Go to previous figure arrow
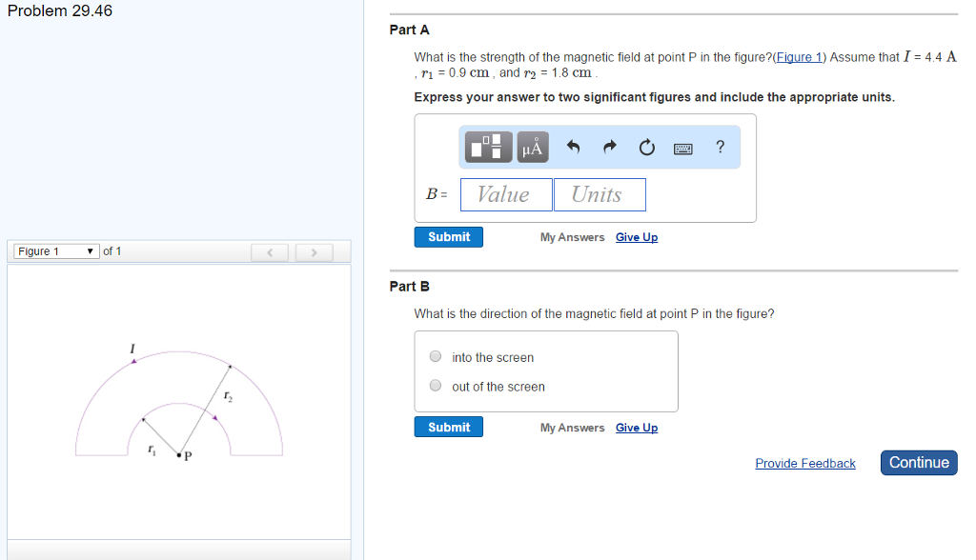 (x=270, y=252)
